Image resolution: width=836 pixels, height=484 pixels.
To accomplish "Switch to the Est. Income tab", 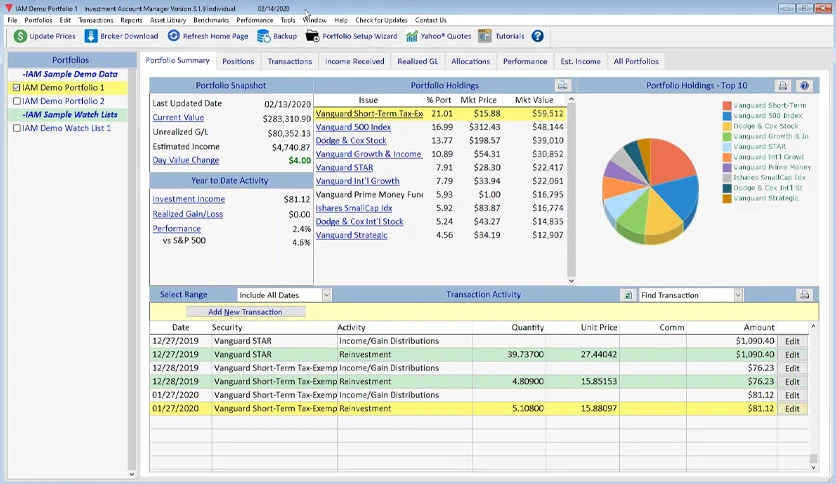I will 580,61.
